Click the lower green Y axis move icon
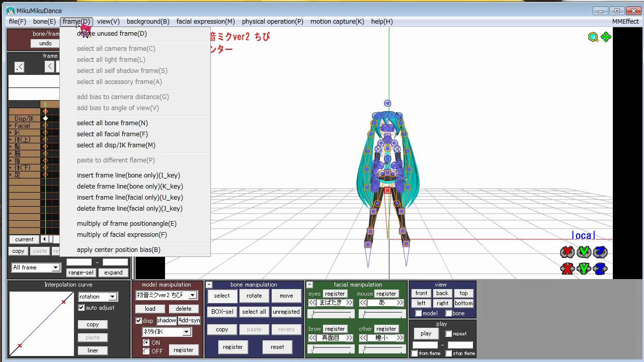The image size is (644, 362). click(x=584, y=268)
